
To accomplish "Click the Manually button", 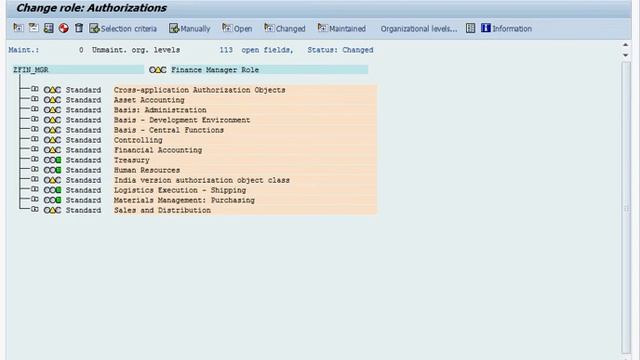I will [189, 28].
